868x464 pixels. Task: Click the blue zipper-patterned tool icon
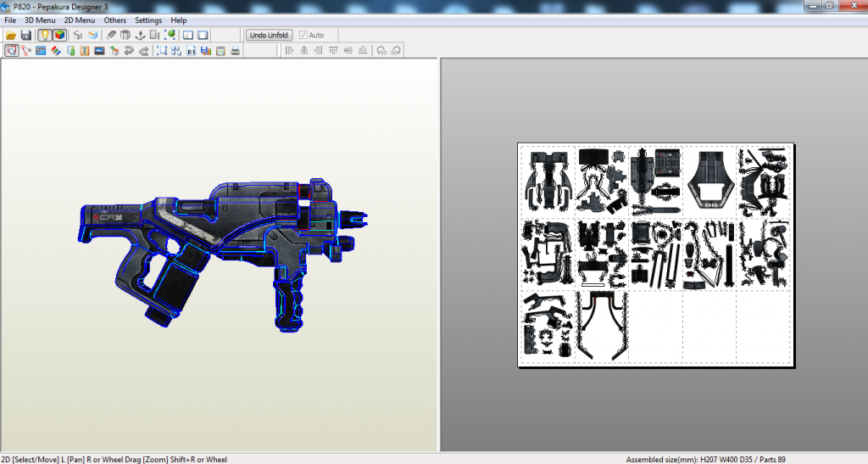(41, 50)
